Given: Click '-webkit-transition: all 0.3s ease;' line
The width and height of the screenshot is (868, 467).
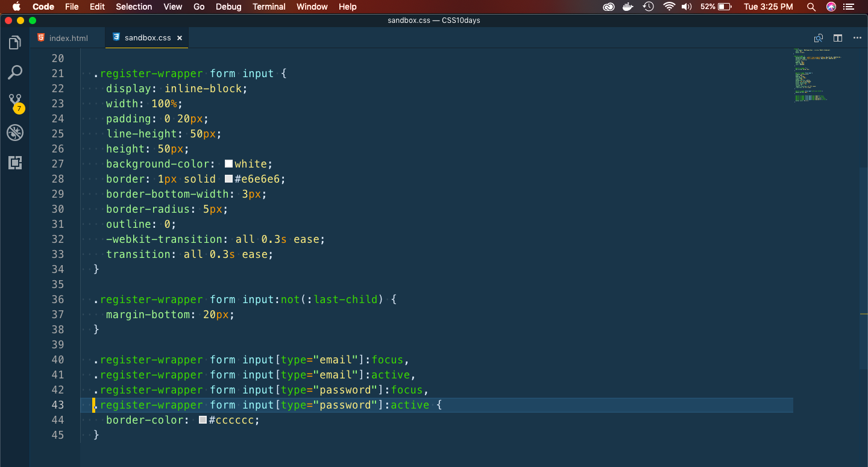Looking at the screenshot, I should click(215, 239).
